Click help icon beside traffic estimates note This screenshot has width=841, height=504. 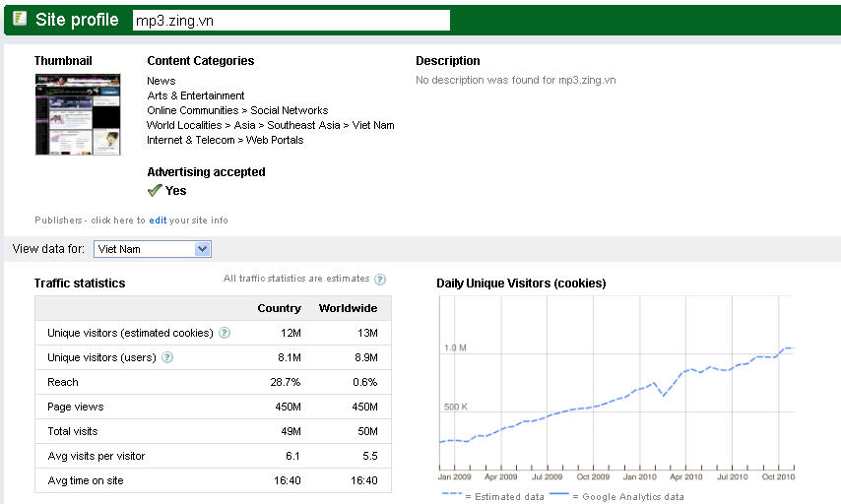(x=380, y=280)
